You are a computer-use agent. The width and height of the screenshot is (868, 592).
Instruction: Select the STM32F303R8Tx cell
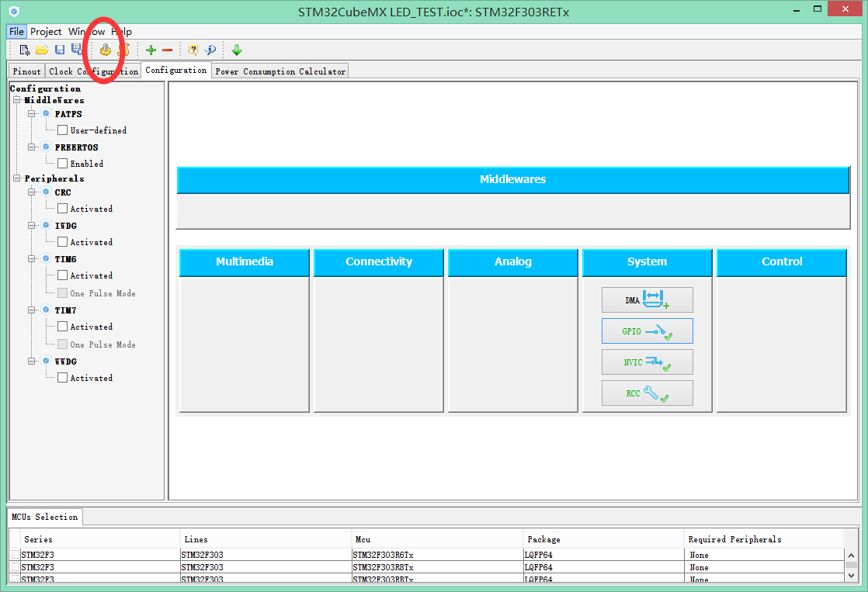tap(437, 567)
